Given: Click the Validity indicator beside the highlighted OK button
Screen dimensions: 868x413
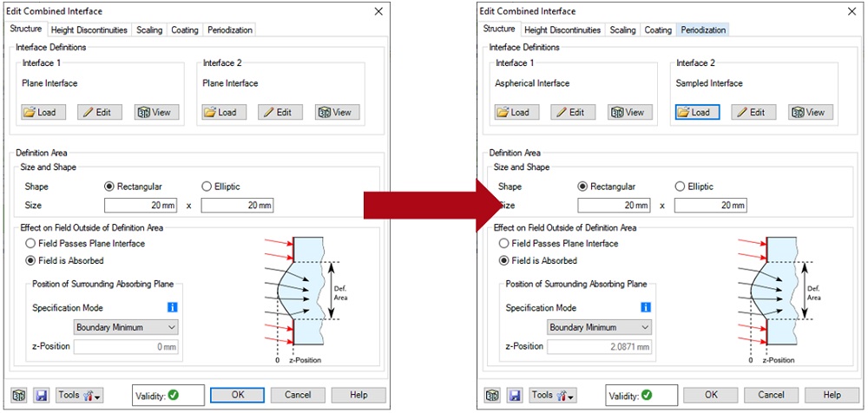Looking at the screenshot, I should coord(168,396).
